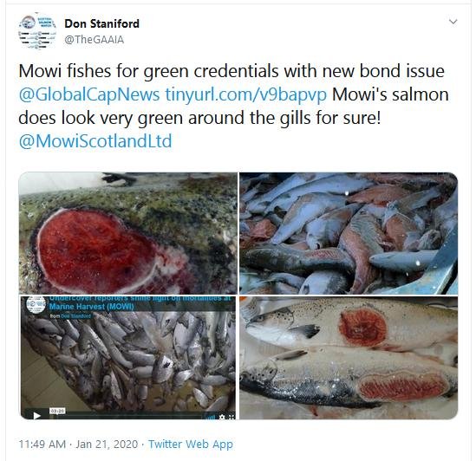476x461 pixels.
Task: Toggle video fullscreen icon
Action: coord(231,417)
